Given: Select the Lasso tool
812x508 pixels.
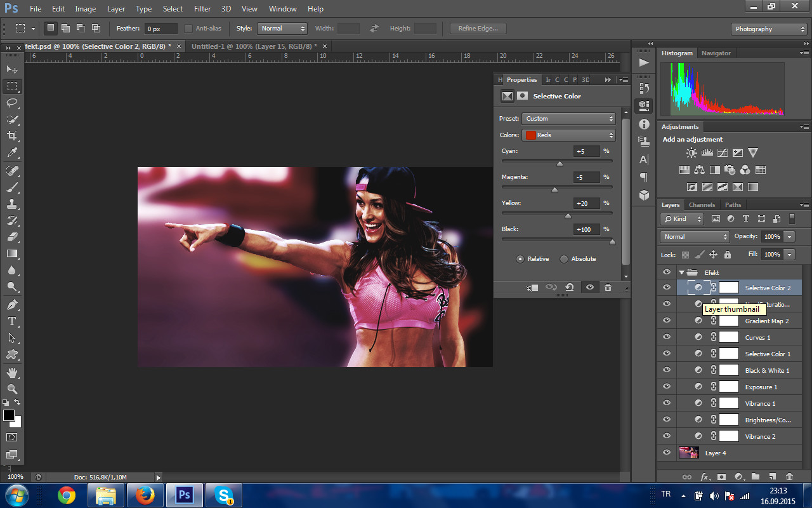Looking at the screenshot, I should pos(12,102).
